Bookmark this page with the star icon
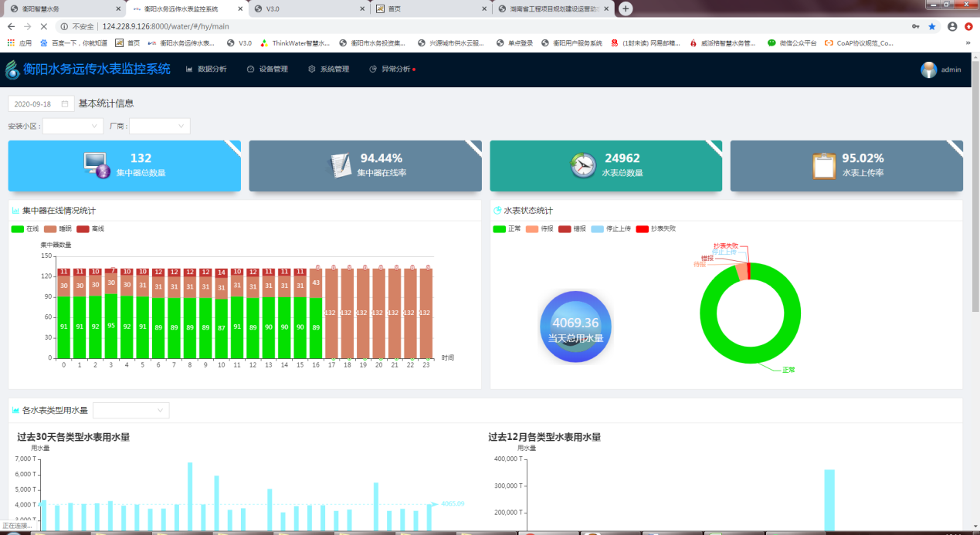The height and width of the screenshot is (535, 980). click(932, 26)
